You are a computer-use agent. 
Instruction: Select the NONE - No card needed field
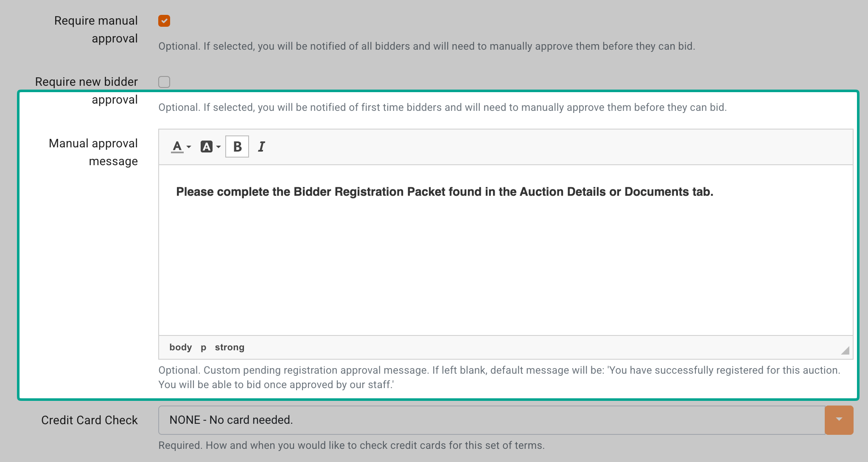click(x=492, y=420)
